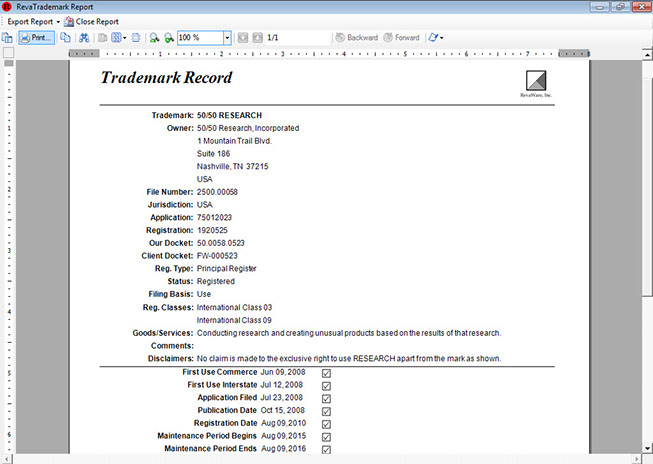Click Close Report in the menu bar

point(91,21)
